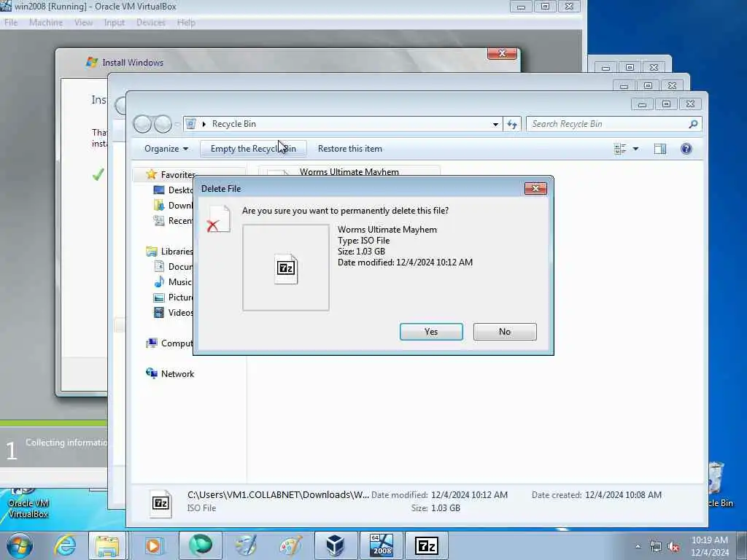
Task: Open Windows Media Player taskbar icon
Action: [153, 545]
